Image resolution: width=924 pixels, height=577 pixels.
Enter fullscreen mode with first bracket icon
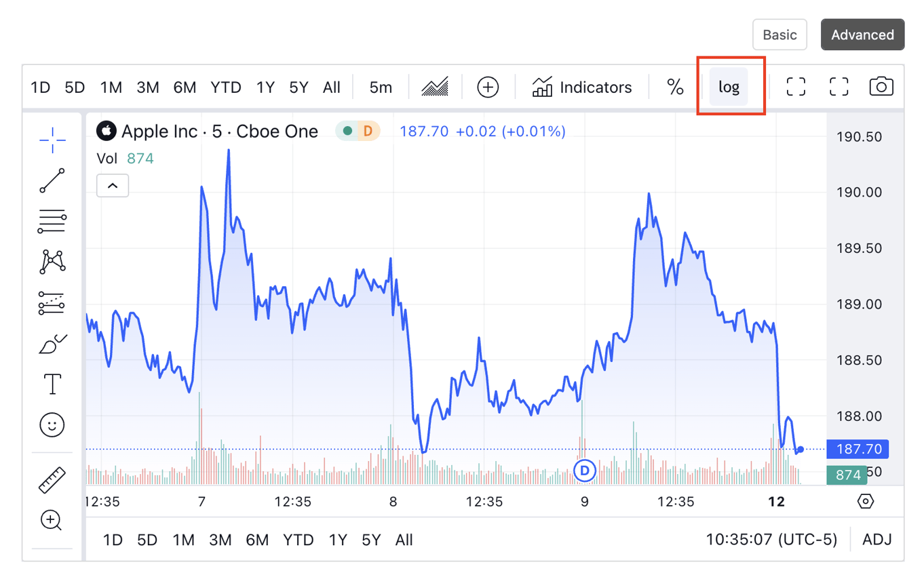[796, 87]
